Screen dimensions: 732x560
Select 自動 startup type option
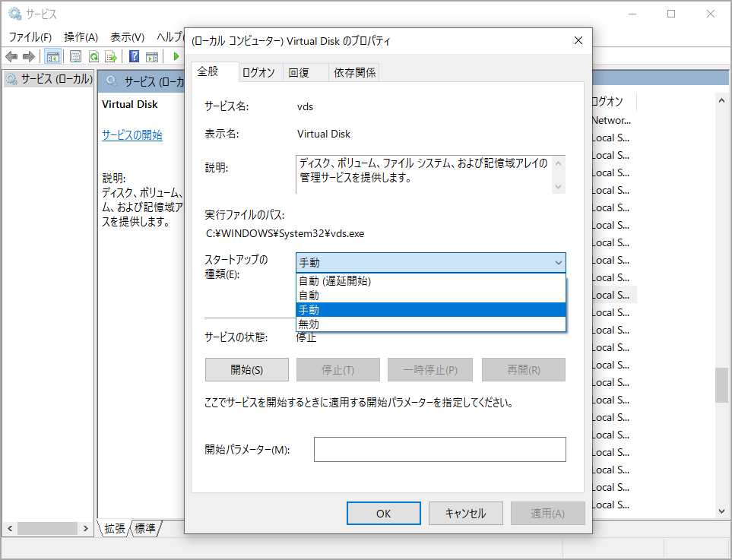431,296
